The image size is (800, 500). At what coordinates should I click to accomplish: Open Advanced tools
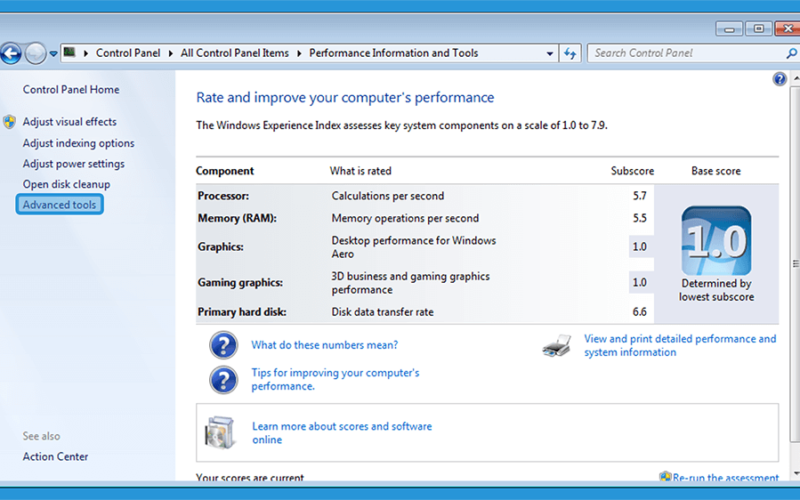(x=59, y=205)
